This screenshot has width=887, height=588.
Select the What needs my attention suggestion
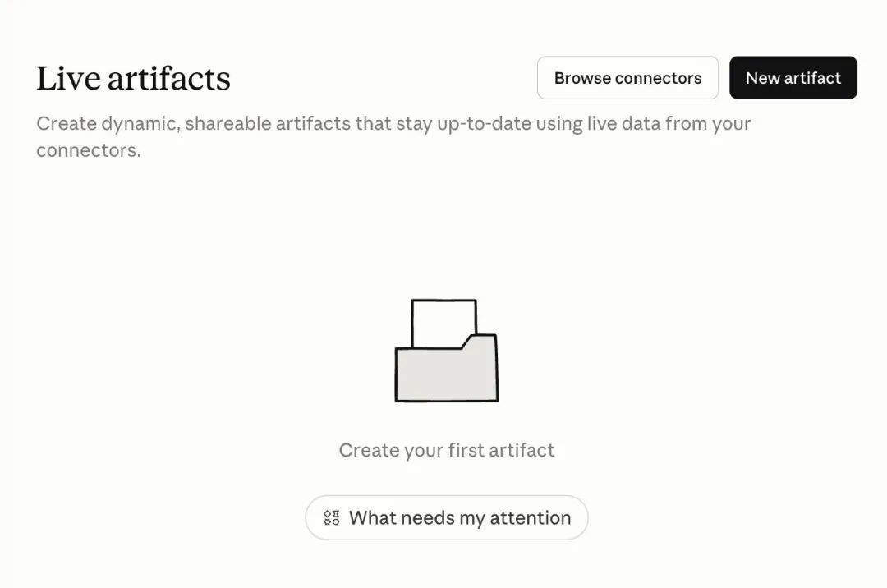(x=446, y=517)
